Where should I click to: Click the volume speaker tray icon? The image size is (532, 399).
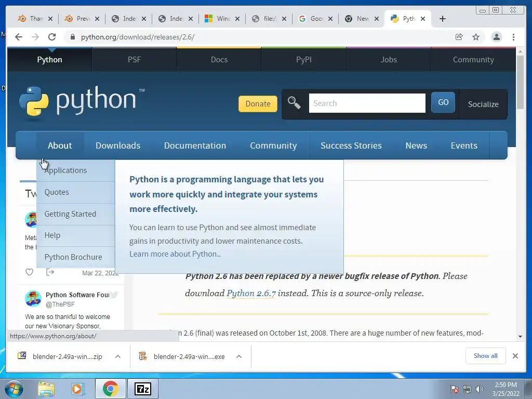480,389
